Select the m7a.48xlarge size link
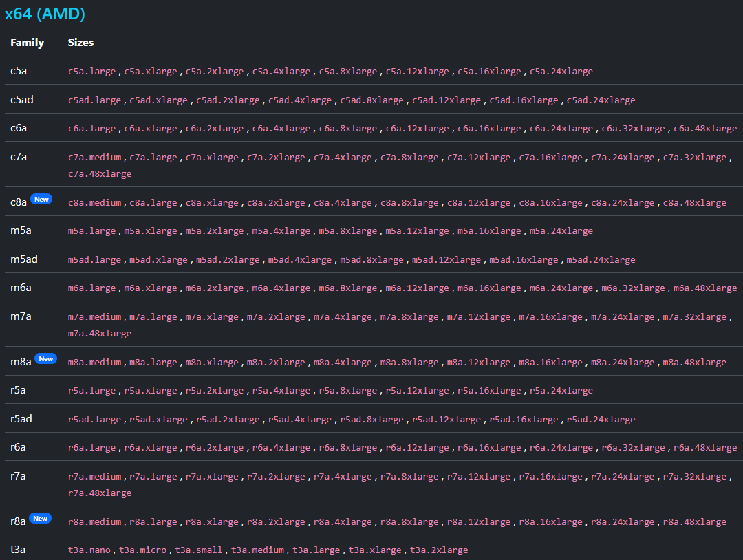The image size is (743, 560). pos(99,334)
